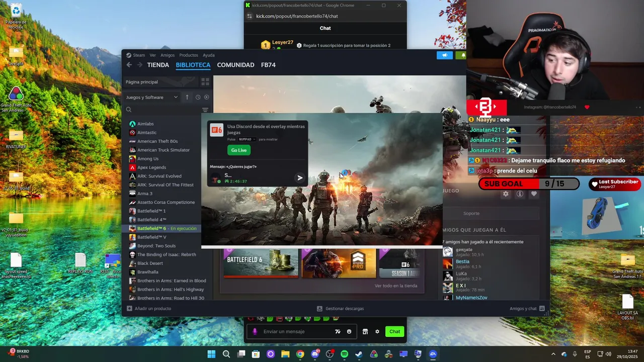The height and width of the screenshot is (362, 644).
Task: Open Amigos menu in Steam
Action: [x=168, y=55]
